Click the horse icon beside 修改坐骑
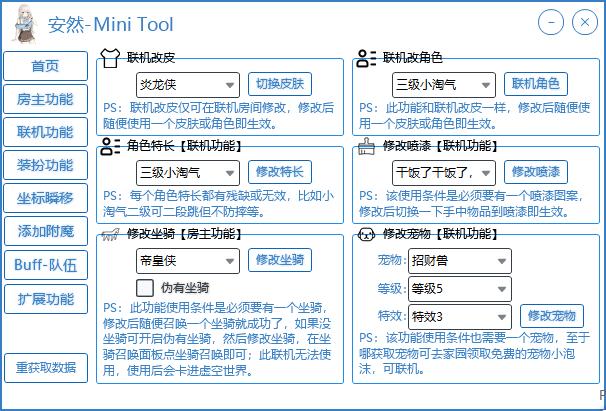The image size is (606, 411). (111, 234)
